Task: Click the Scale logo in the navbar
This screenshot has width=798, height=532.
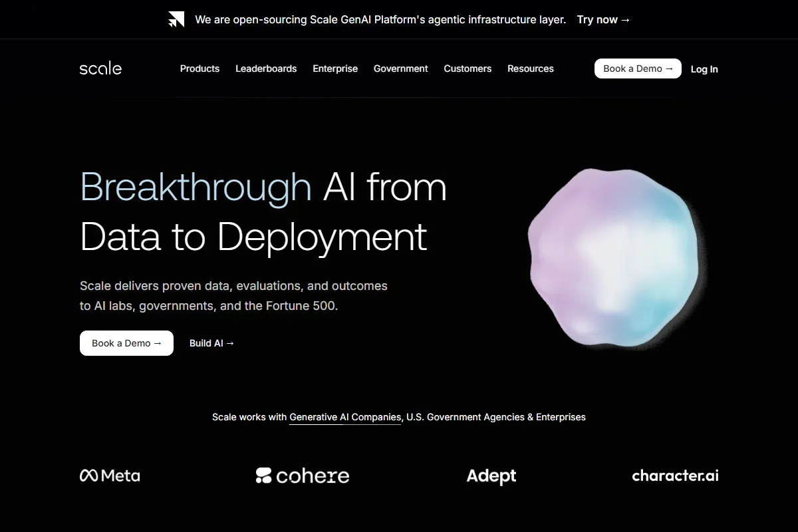Action: tap(100, 68)
